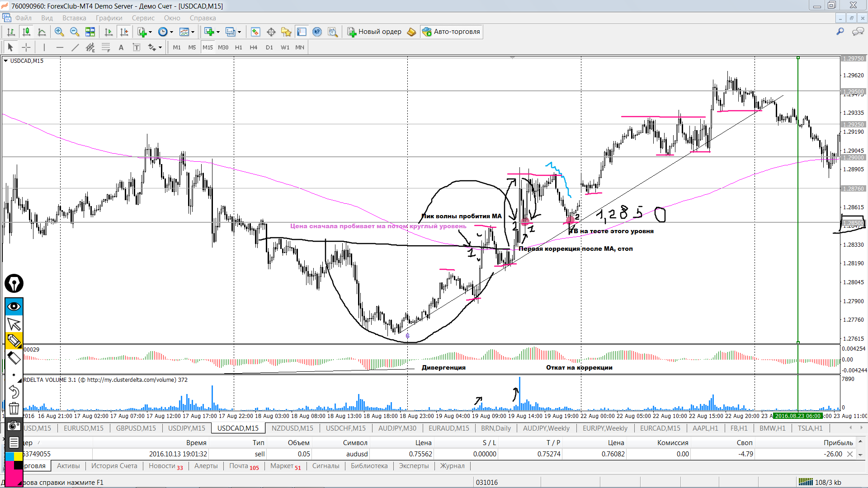
Task: Toggle chart auto scroll
Action: click(108, 32)
